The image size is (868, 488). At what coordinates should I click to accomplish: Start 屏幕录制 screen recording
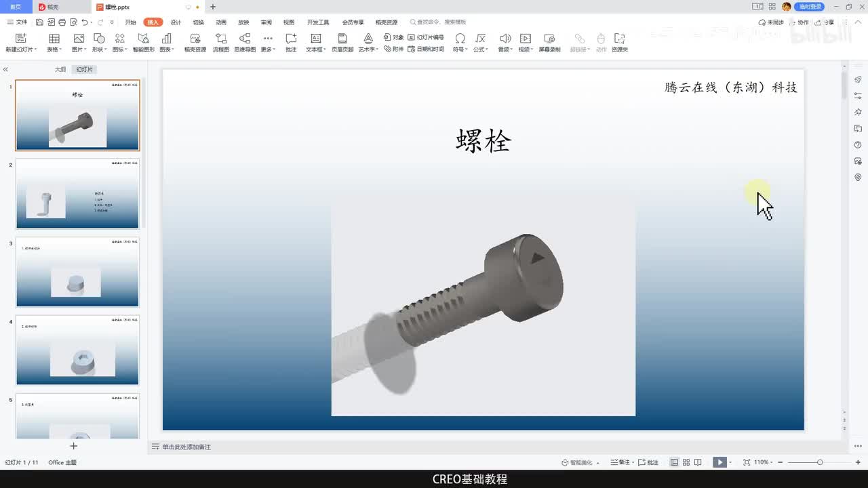click(x=549, y=43)
